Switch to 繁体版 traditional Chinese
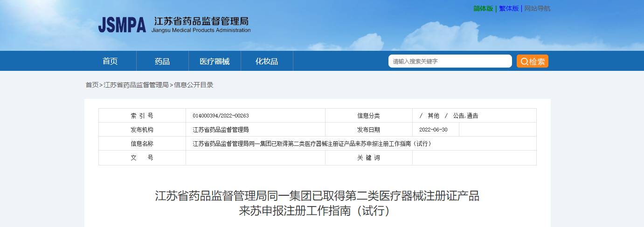 tap(509, 8)
